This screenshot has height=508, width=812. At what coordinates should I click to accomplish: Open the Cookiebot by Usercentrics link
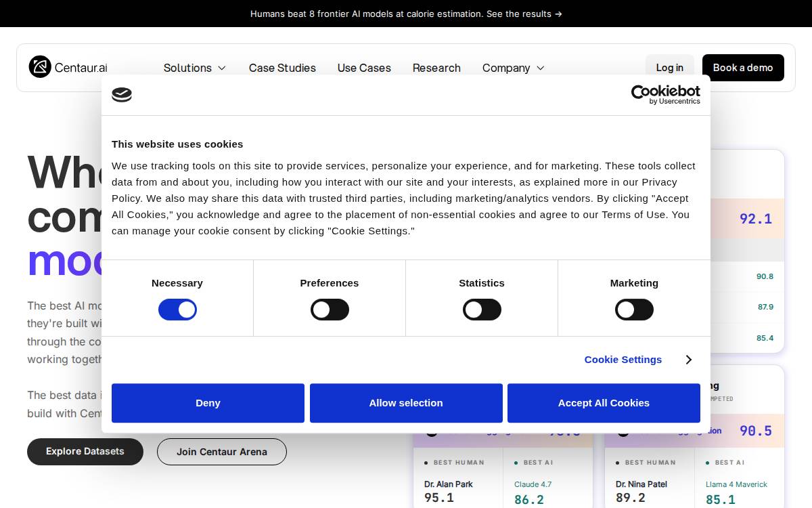666,95
